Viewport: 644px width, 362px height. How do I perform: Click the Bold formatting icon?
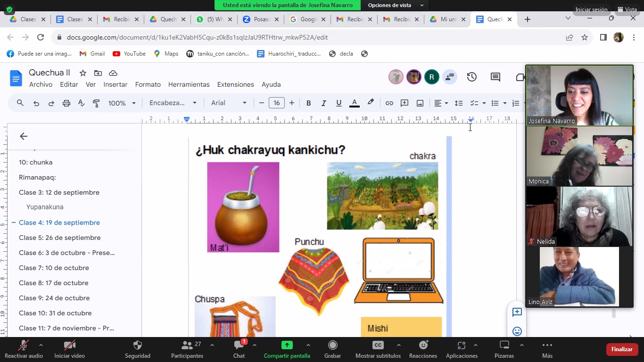[x=308, y=103]
